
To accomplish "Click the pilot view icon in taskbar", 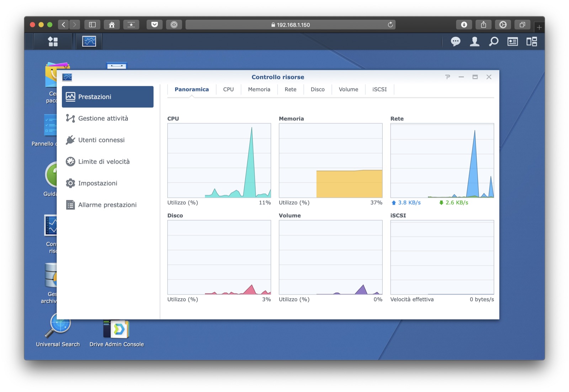I will pyautogui.click(x=532, y=42).
